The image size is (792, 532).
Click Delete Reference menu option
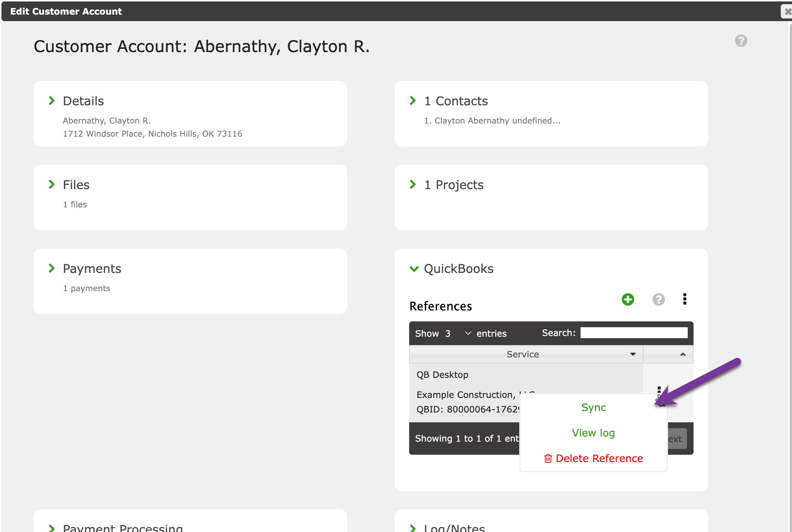[599, 458]
